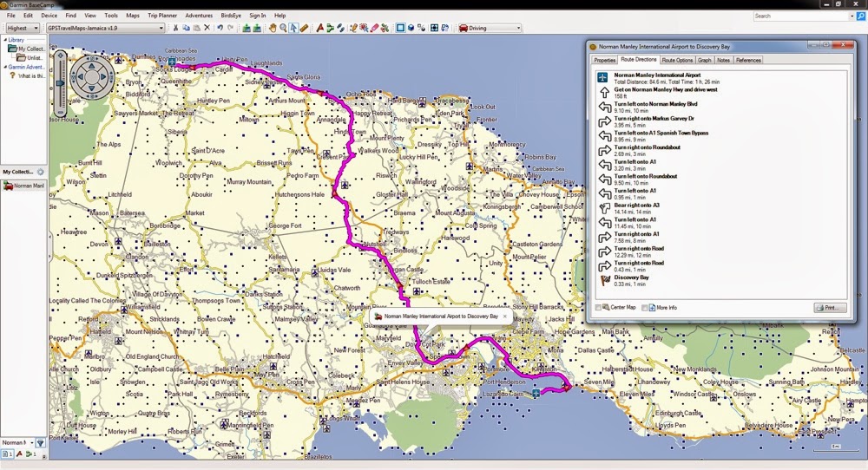The width and height of the screenshot is (868, 470).
Task: Select the arrow Select tool
Action: point(293,28)
